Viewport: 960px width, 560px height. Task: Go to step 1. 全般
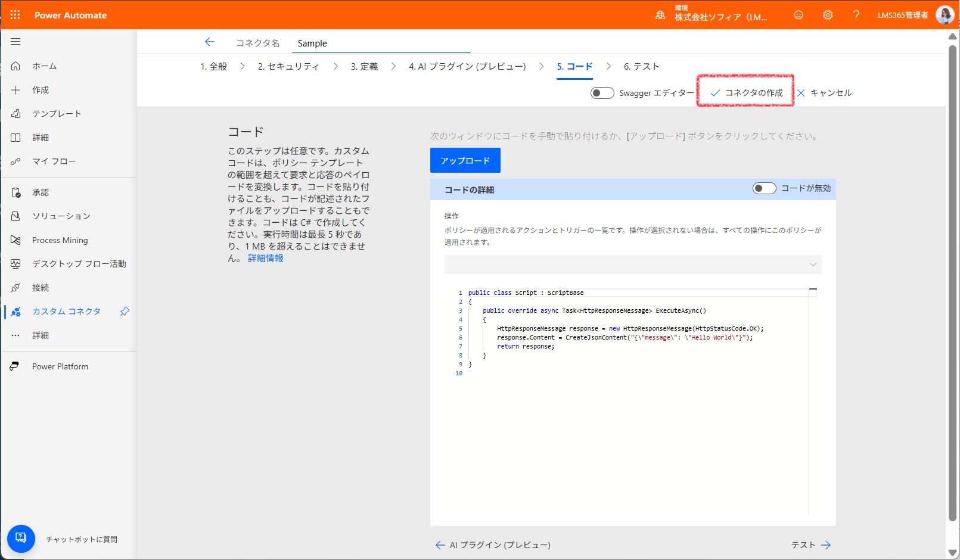pos(214,67)
